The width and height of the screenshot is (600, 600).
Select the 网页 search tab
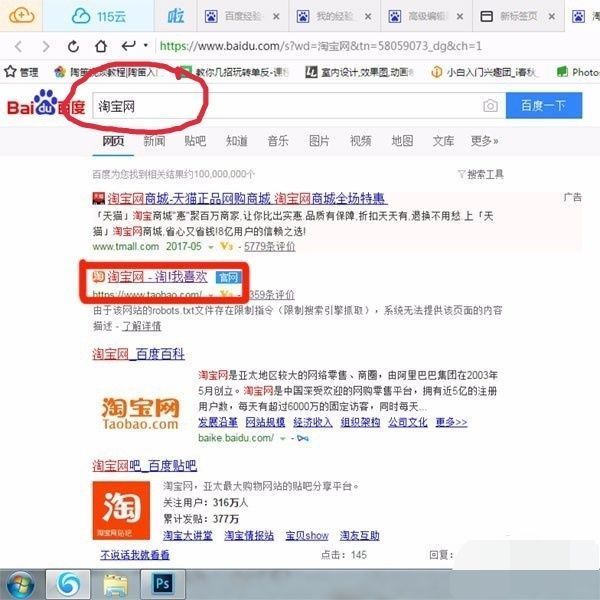tap(113, 141)
